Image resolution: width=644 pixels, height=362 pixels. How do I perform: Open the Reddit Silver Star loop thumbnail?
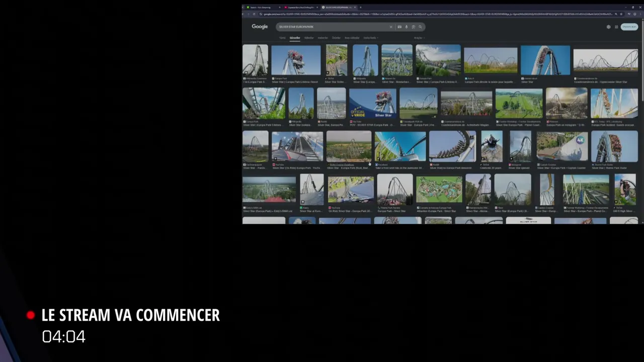coord(452,146)
